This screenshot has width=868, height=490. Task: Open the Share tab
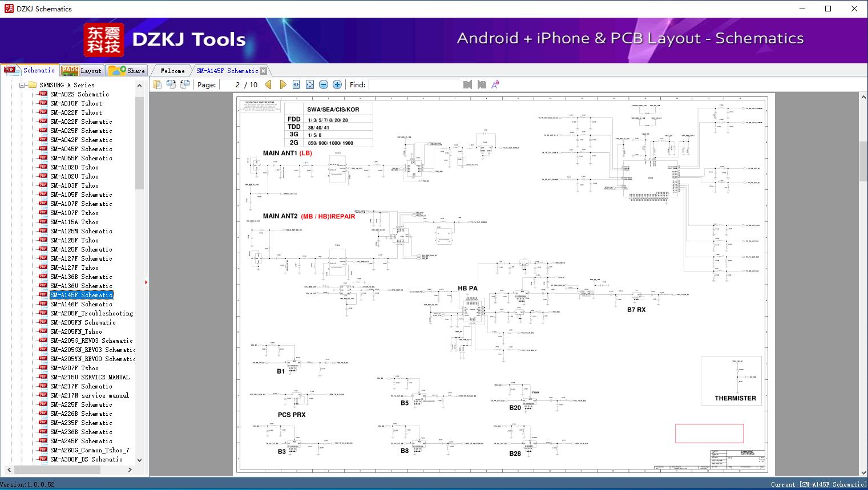point(127,71)
